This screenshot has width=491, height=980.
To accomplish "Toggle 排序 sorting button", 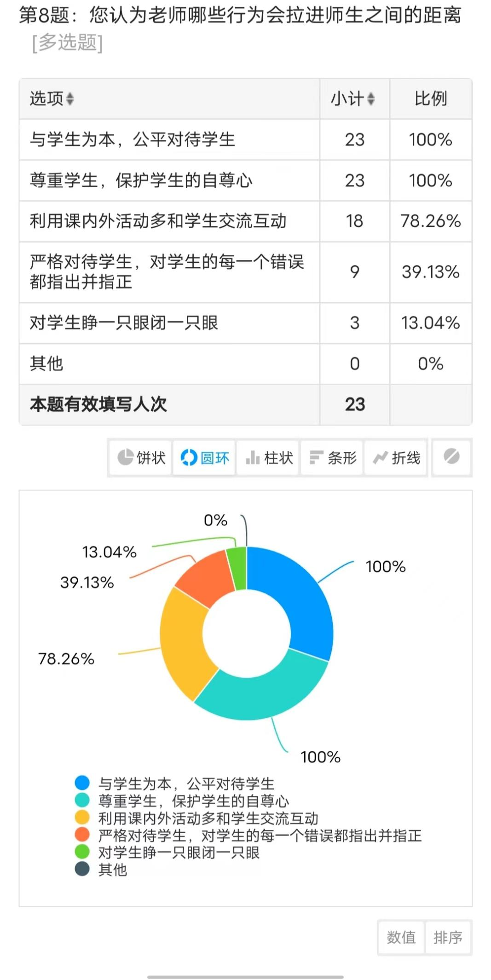I will click(x=448, y=937).
